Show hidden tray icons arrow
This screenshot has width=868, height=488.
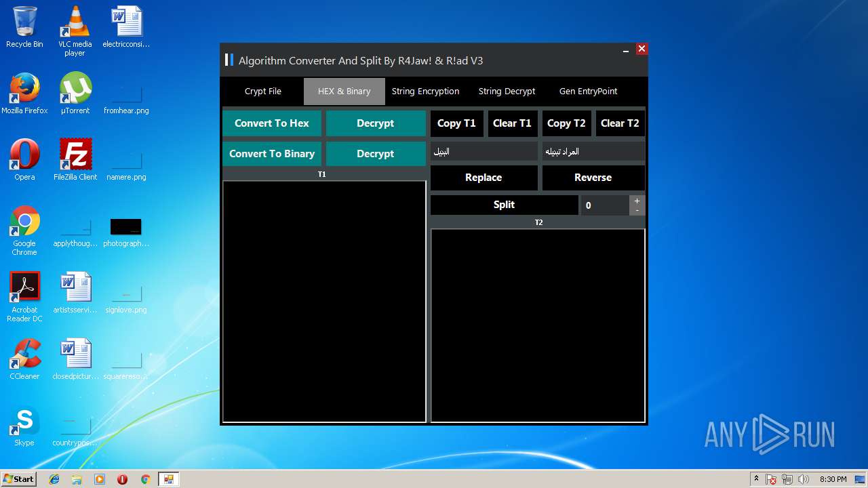756,479
